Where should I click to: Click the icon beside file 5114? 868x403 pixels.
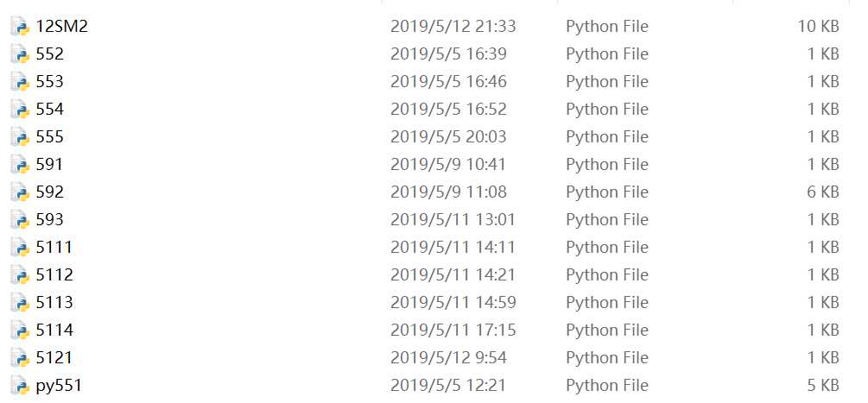point(20,331)
